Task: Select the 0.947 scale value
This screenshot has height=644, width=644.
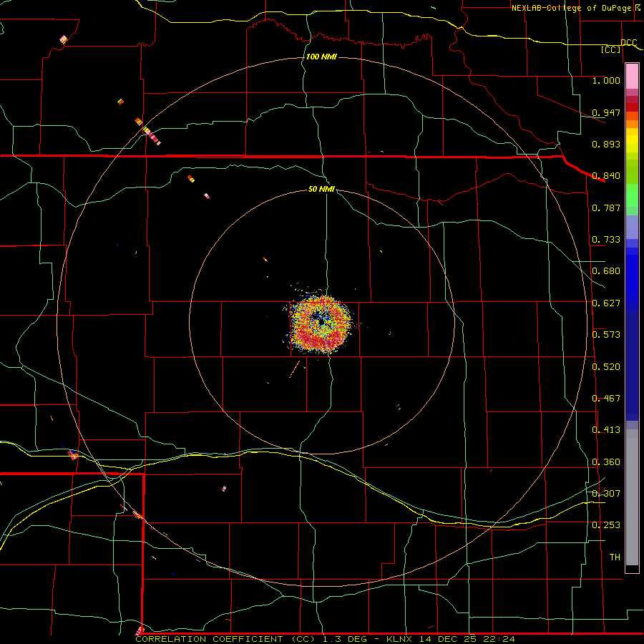Action: point(606,112)
